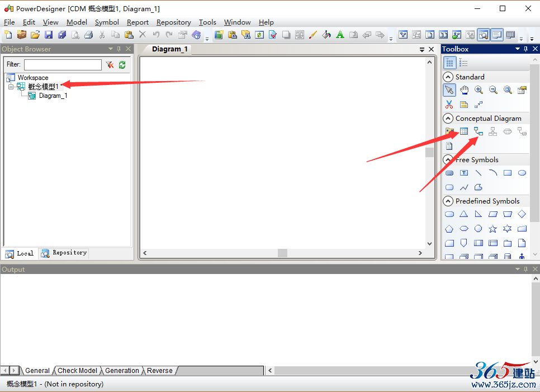Image resolution: width=540 pixels, height=392 pixels.
Task: Select the Polygon tool in Free Symbols
Action: (x=479, y=187)
